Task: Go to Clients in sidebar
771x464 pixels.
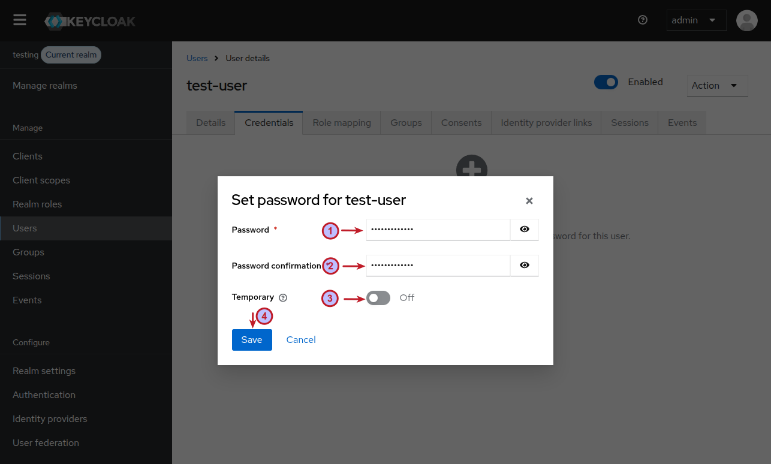Action: pyautogui.click(x=28, y=156)
